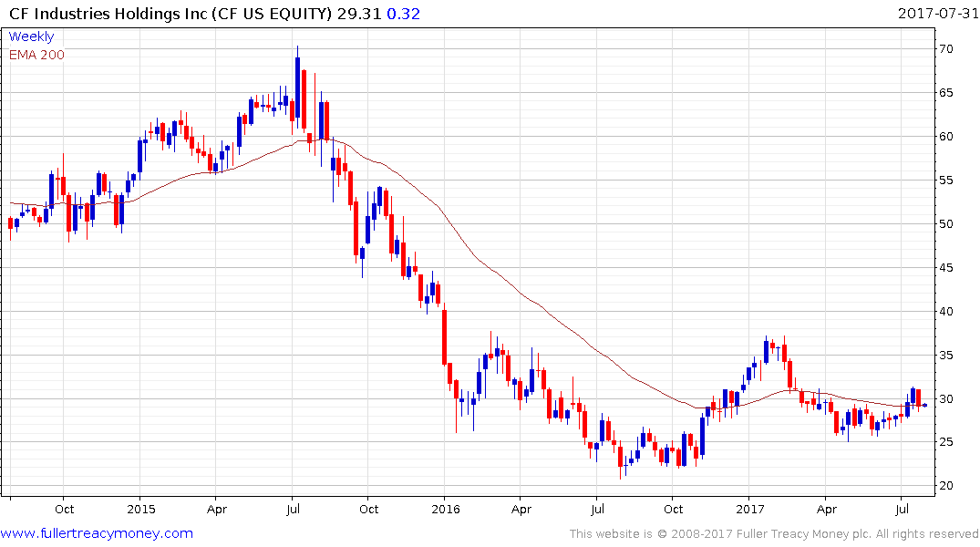The height and width of the screenshot is (547, 980).
Task: Click the price change value 0.32
Action: point(403,13)
